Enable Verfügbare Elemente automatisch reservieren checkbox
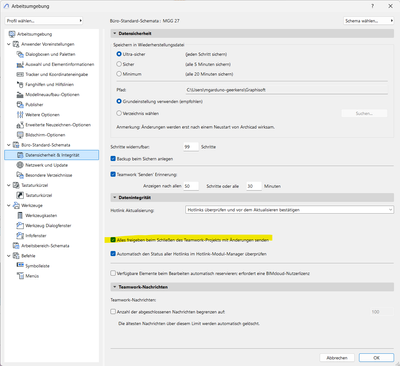The width and height of the screenshot is (400, 366). pos(113,273)
